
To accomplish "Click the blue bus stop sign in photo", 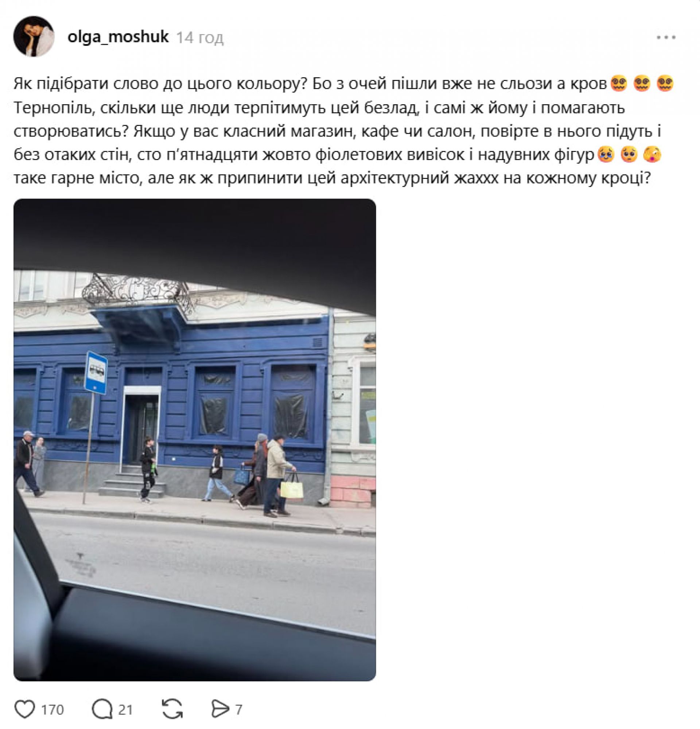I will click(96, 372).
